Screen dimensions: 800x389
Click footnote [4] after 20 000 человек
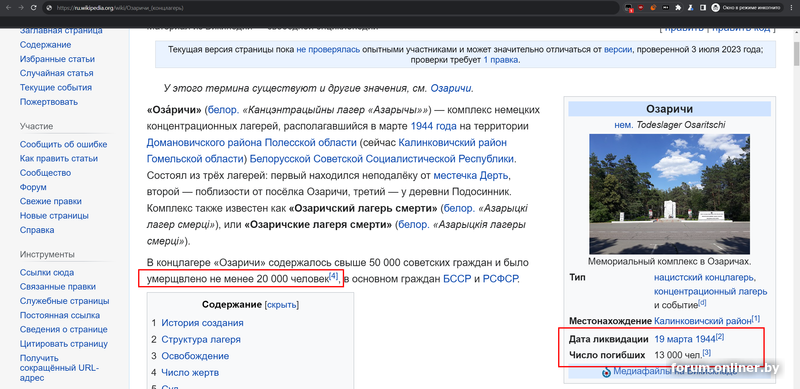(334, 276)
